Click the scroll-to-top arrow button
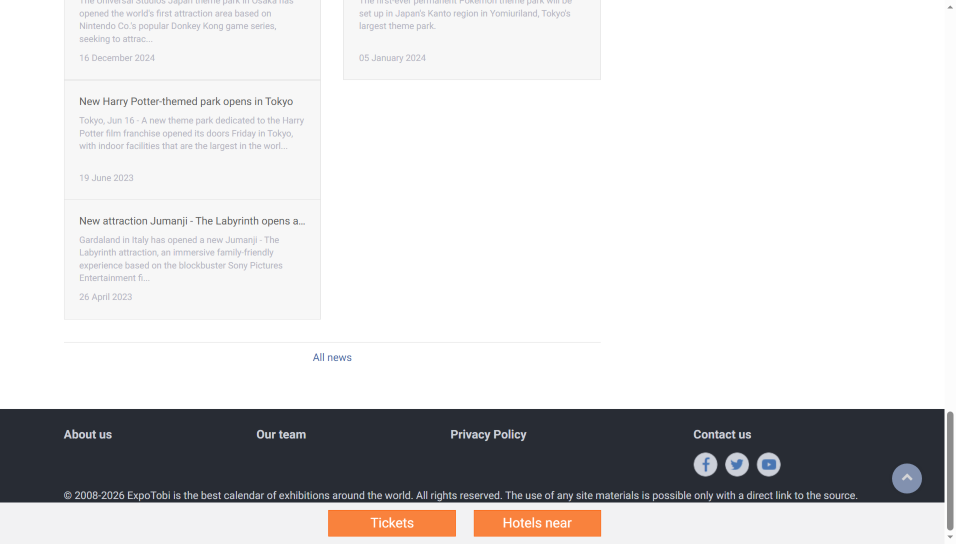 coord(907,478)
